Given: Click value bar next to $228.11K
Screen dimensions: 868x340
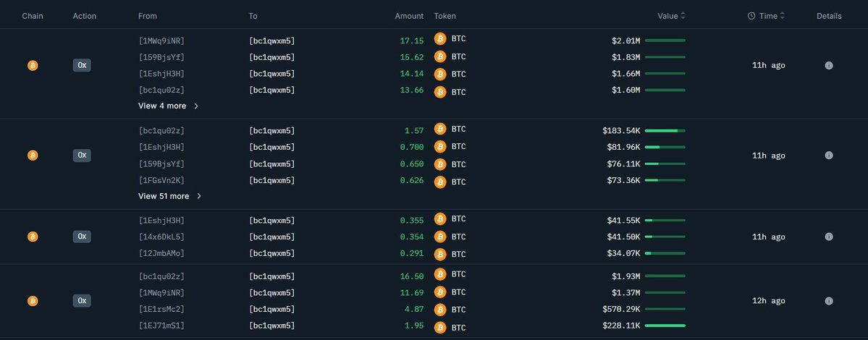Looking at the screenshot, I should (x=665, y=326).
